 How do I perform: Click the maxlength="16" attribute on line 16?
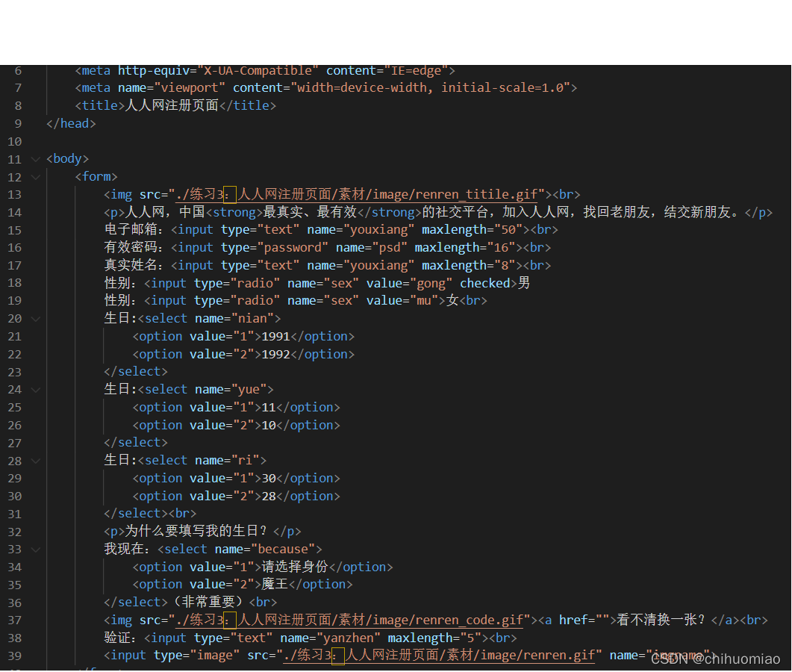click(465, 248)
